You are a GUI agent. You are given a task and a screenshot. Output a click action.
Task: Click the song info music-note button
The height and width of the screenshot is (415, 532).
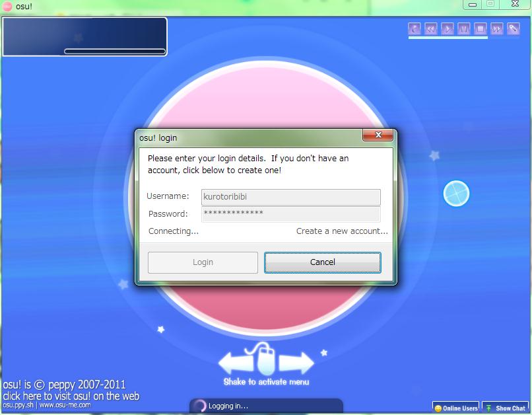coord(415,29)
